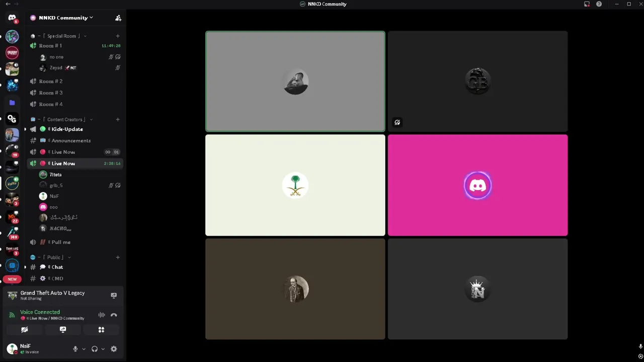The width and height of the screenshot is (644, 362).
Task: Open the Announcements channel
Action: [x=74, y=141]
